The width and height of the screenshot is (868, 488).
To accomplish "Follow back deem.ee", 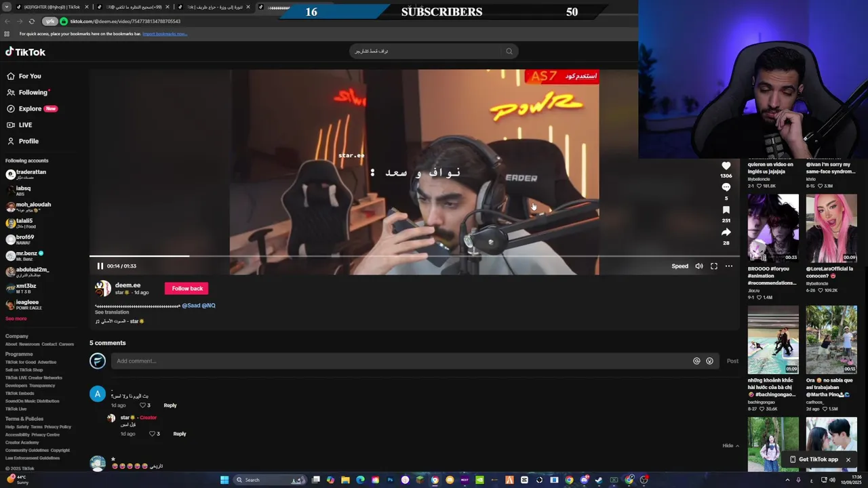I will (x=186, y=289).
